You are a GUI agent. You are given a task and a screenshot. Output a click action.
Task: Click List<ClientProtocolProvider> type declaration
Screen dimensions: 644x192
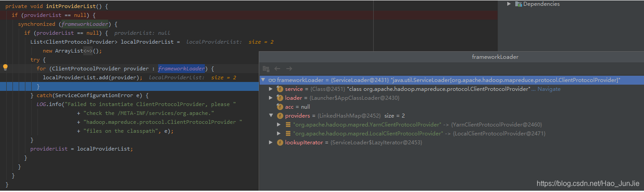[73, 42]
